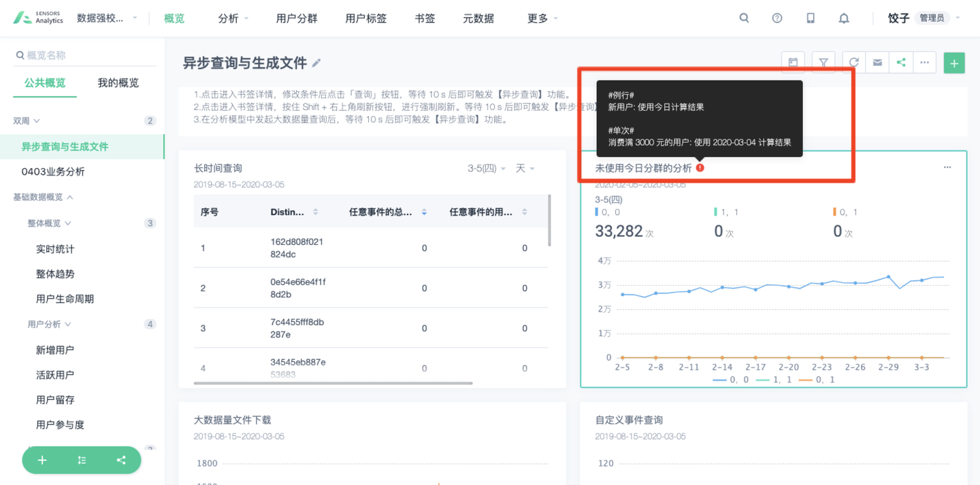
Task: Open the search icon in top bar
Action: point(744,18)
